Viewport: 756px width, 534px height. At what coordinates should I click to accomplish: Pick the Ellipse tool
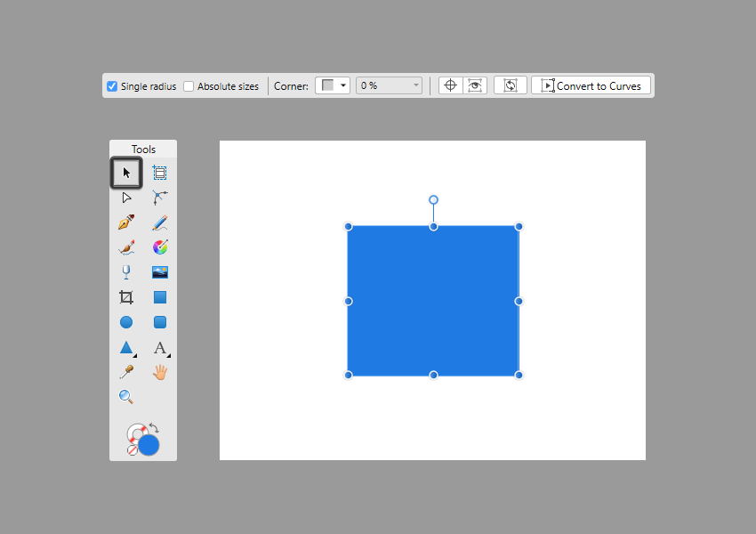pos(126,322)
